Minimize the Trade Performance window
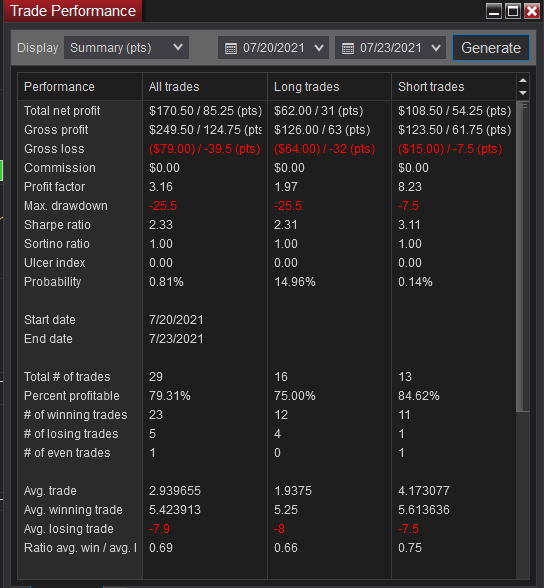The width and height of the screenshot is (544, 588). click(x=494, y=11)
